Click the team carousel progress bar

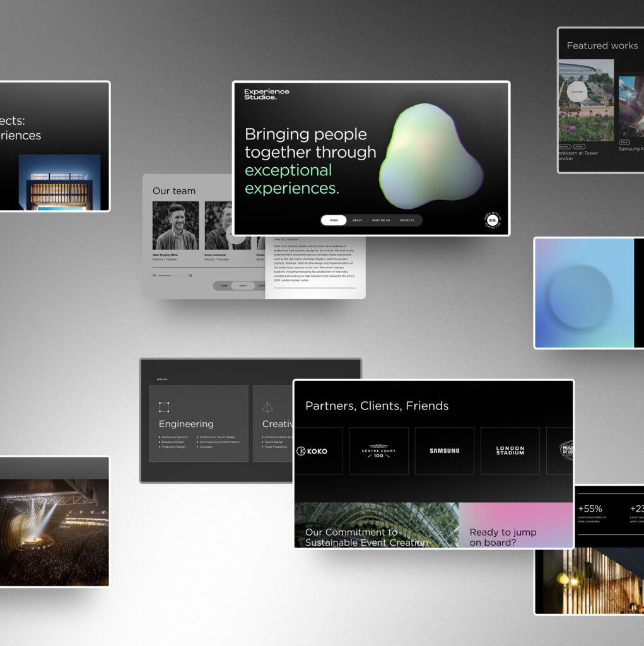[x=172, y=276]
